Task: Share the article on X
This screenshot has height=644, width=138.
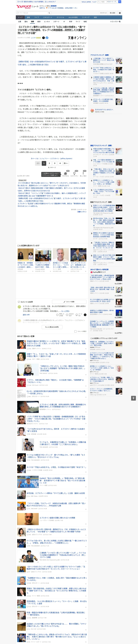Action: [43, 38]
